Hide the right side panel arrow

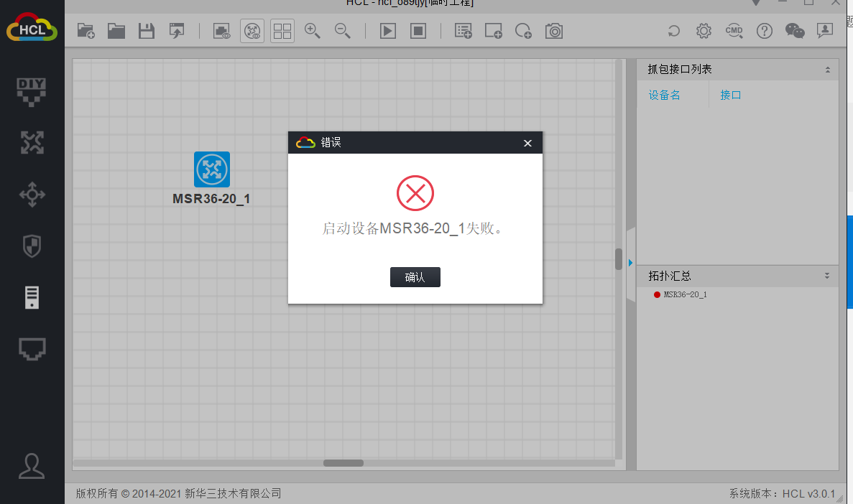(630, 263)
